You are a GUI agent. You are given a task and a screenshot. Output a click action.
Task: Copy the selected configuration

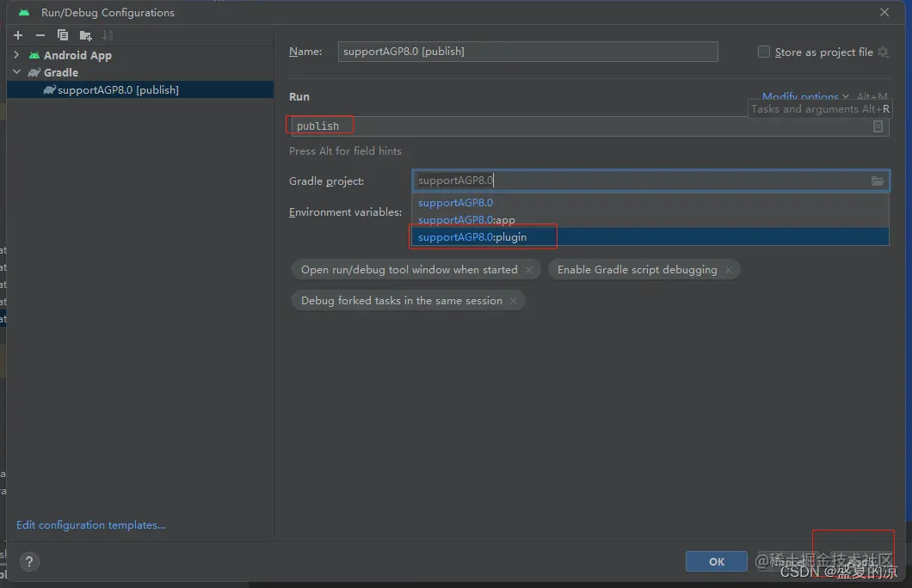(x=62, y=35)
